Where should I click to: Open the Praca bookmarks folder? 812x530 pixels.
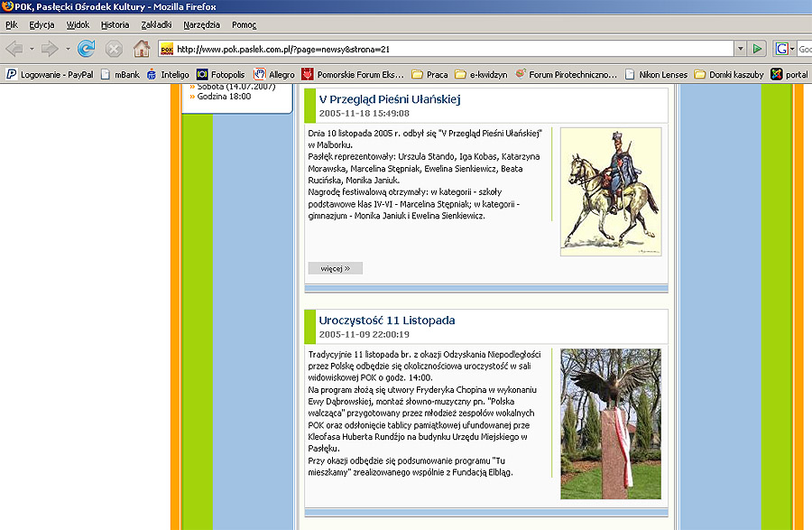(429, 74)
